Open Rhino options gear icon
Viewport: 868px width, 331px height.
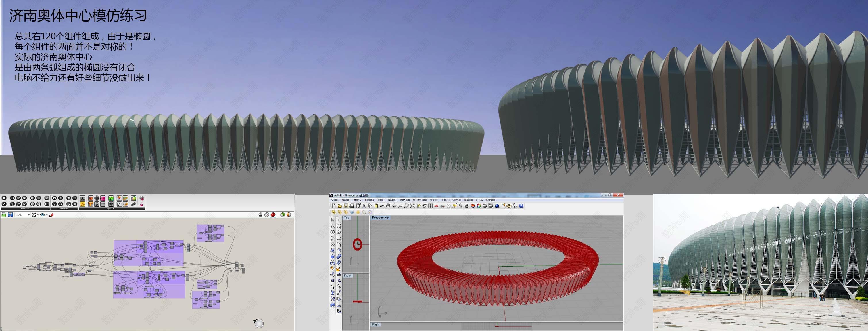point(509,206)
